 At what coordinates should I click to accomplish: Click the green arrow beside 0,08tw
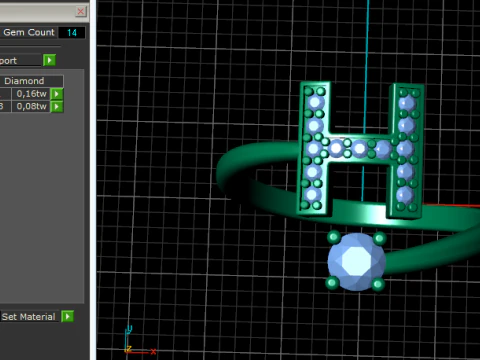(57, 107)
